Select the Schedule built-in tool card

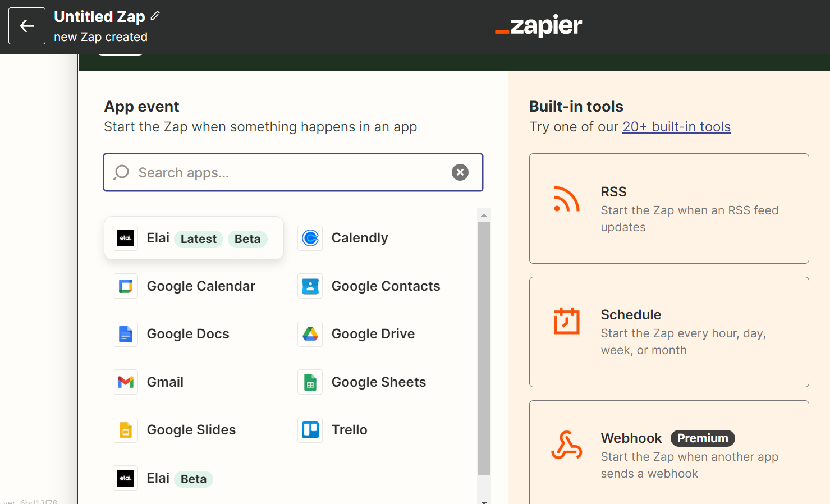(x=669, y=332)
